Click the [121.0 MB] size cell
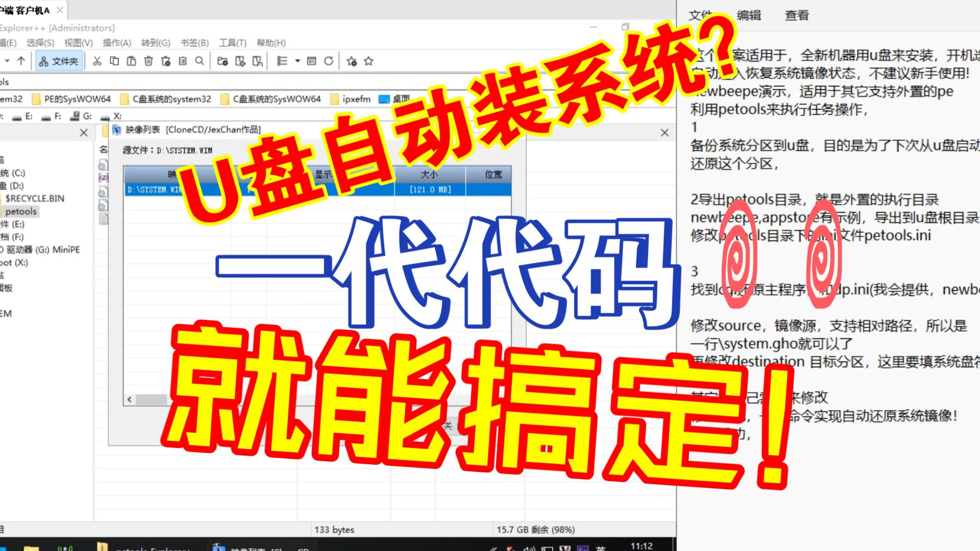The image size is (980, 551). point(430,189)
